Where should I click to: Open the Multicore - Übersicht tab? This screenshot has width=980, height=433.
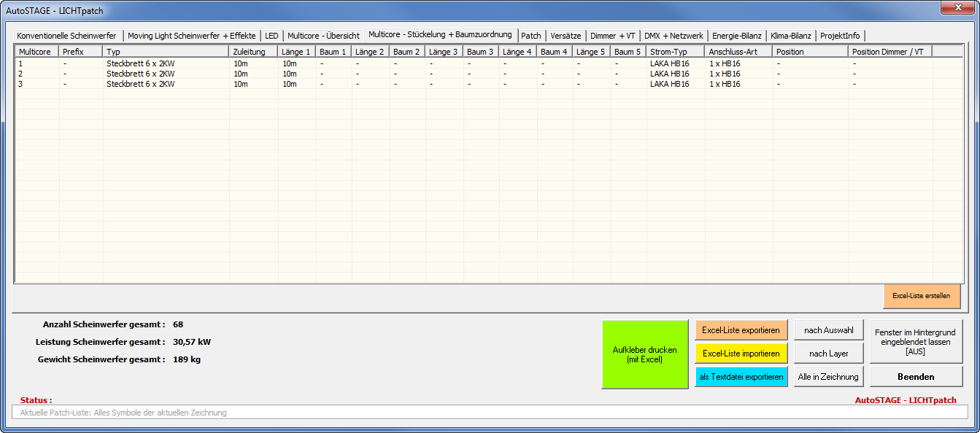click(x=323, y=36)
